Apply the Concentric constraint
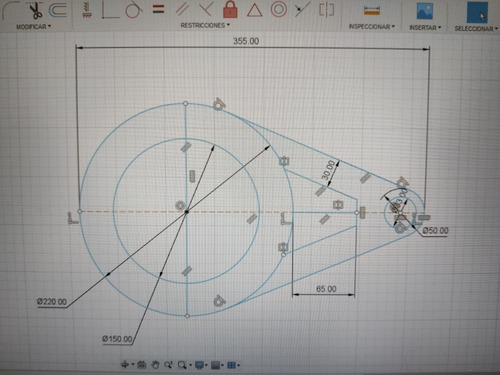The image size is (500, 375). pyautogui.click(x=279, y=9)
